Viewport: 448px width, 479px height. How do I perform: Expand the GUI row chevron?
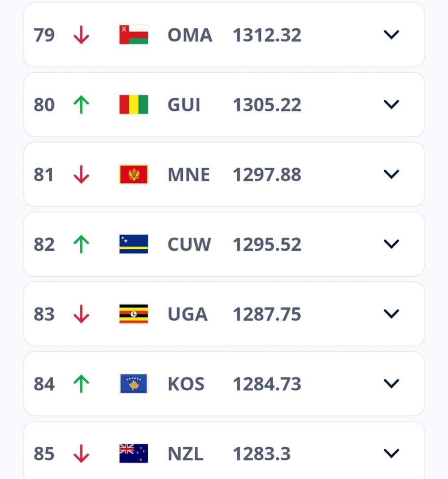[391, 105]
